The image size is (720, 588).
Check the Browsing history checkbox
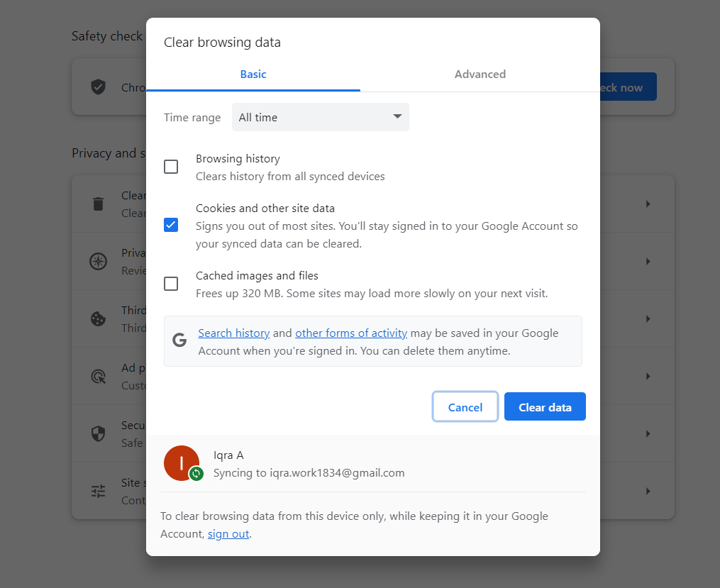pos(171,167)
